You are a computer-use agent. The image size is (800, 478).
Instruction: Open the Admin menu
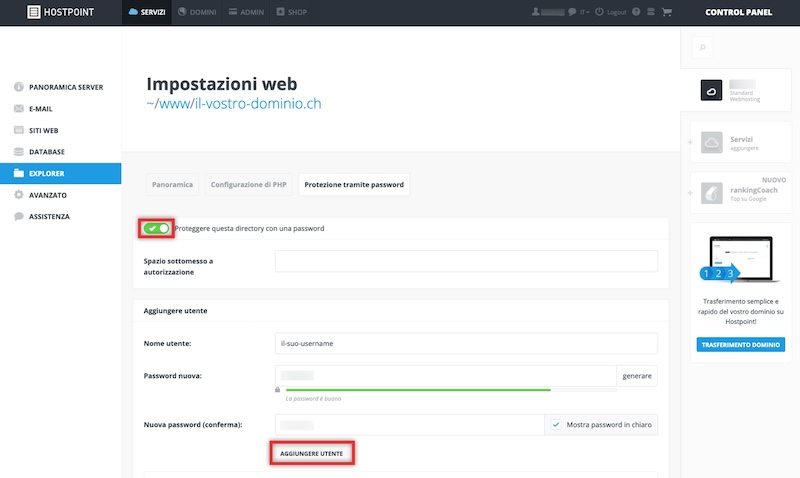click(x=246, y=12)
